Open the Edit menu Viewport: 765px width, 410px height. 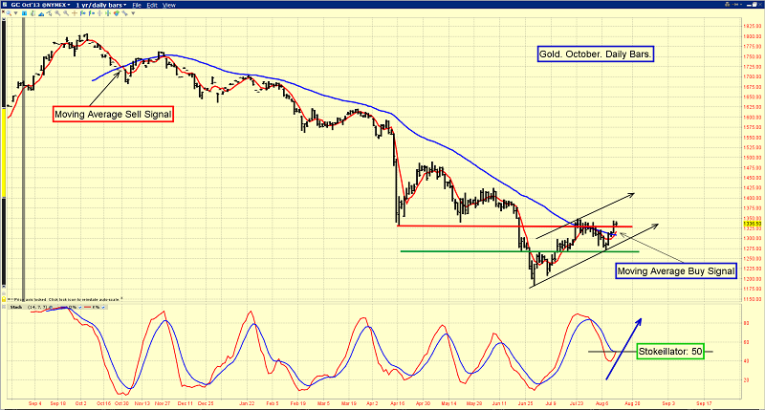[151, 5]
